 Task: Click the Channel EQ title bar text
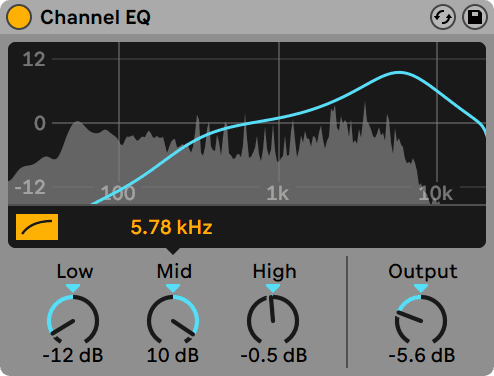[95, 17]
